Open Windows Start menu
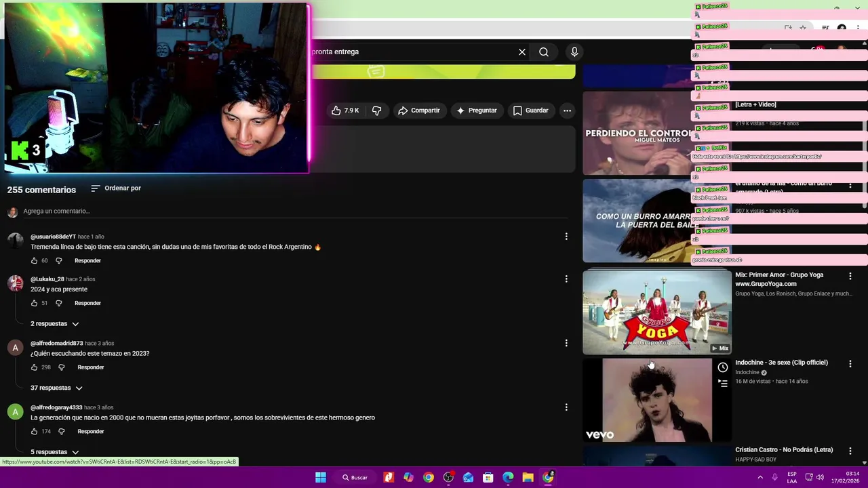The height and width of the screenshot is (488, 868). (321, 477)
